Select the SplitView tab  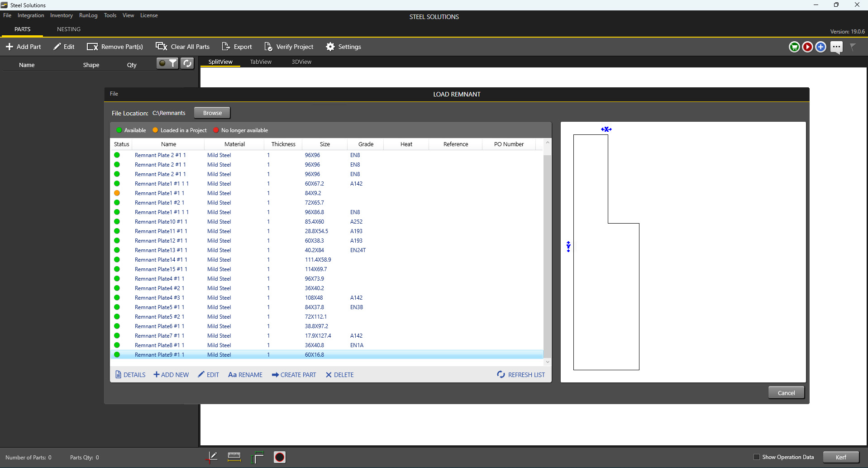220,62
